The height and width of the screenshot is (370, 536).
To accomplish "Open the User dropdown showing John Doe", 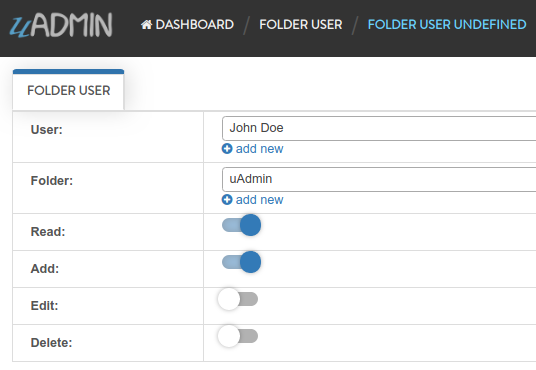I will 379,128.
